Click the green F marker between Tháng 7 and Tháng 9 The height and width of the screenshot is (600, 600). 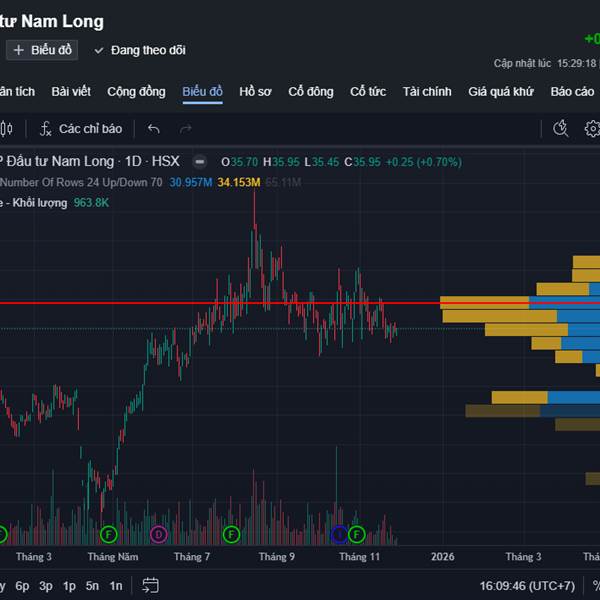[x=231, y=535]
